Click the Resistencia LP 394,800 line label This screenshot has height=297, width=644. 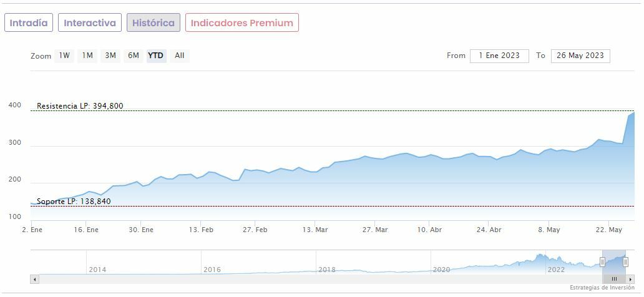(x=80, y=106)
